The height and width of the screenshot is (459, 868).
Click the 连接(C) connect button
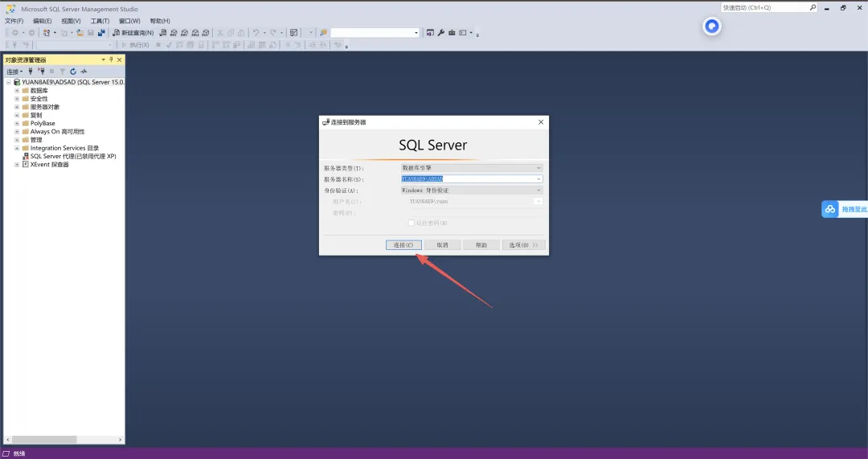pos(403,244)
